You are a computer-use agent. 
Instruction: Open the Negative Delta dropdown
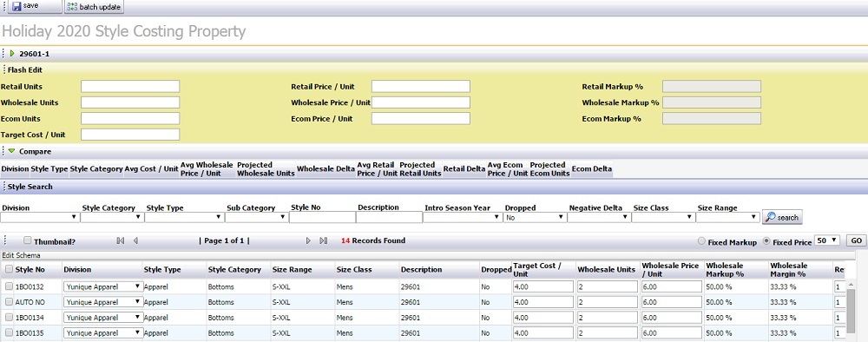(599, 218)
